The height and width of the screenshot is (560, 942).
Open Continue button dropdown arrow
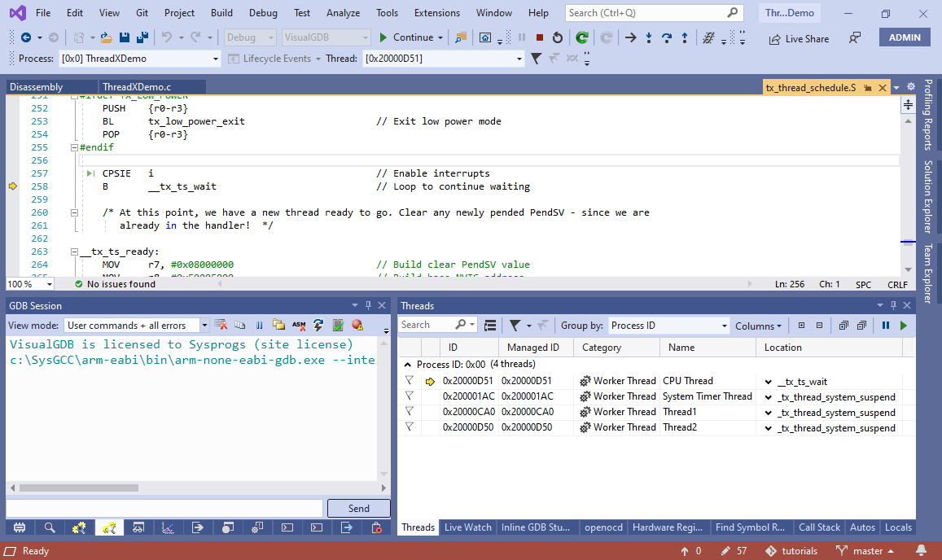coord(440,38)
